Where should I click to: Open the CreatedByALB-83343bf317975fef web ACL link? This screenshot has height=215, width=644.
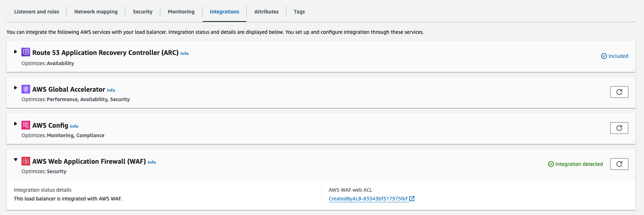(x=368, y=199)
